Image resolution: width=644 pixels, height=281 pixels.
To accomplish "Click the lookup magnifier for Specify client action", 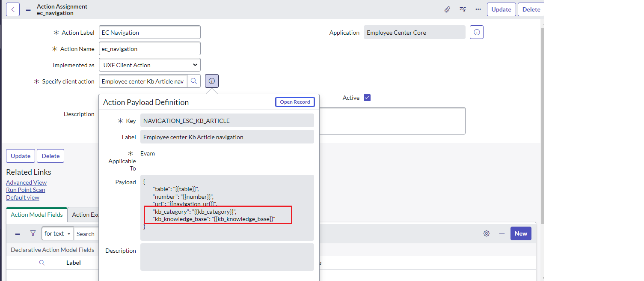I will 194,81.
